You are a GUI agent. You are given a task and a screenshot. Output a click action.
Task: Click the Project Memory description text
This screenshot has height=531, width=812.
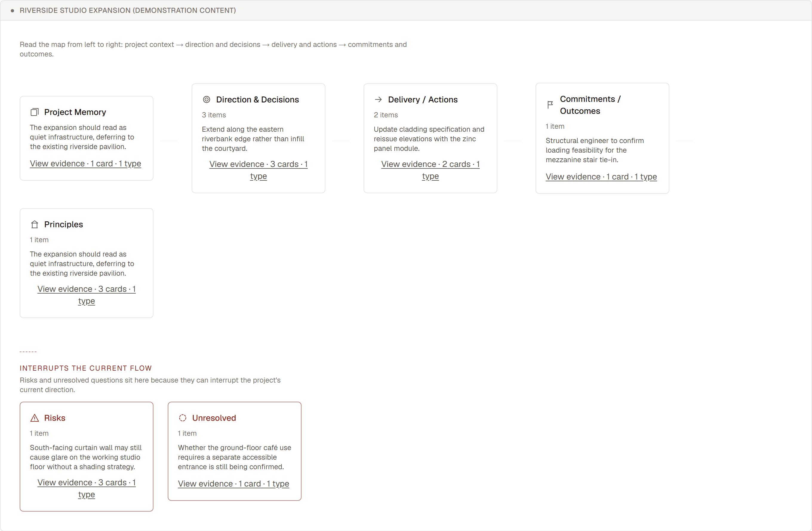coord(82,137)
